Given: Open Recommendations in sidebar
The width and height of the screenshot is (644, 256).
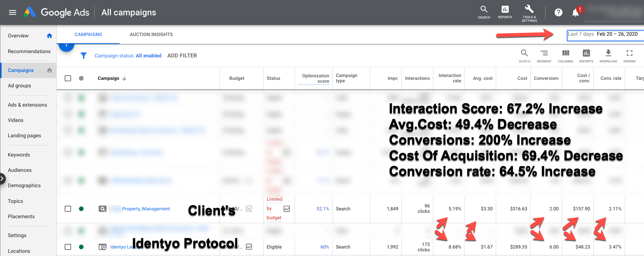Looking at the screenshot, I should coord(29,51).
